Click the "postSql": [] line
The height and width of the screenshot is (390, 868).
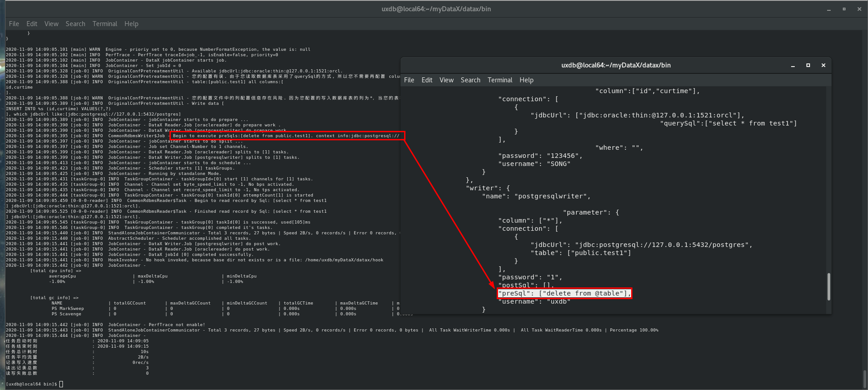tap(526, 285)
